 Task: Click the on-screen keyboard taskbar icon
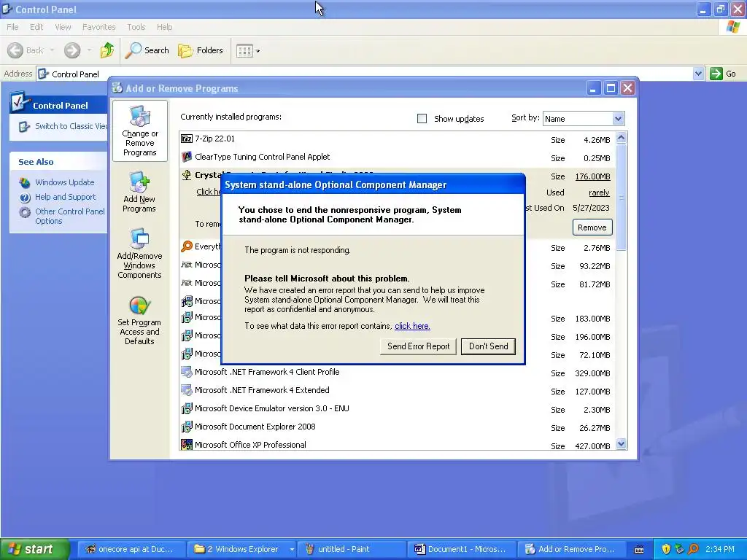(x=639, y=550)
